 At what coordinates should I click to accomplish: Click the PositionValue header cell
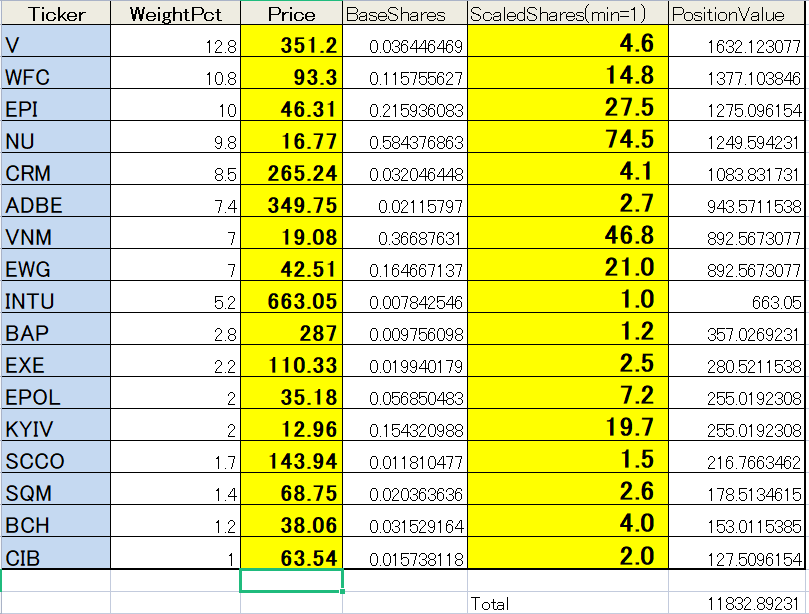(736, 14)
